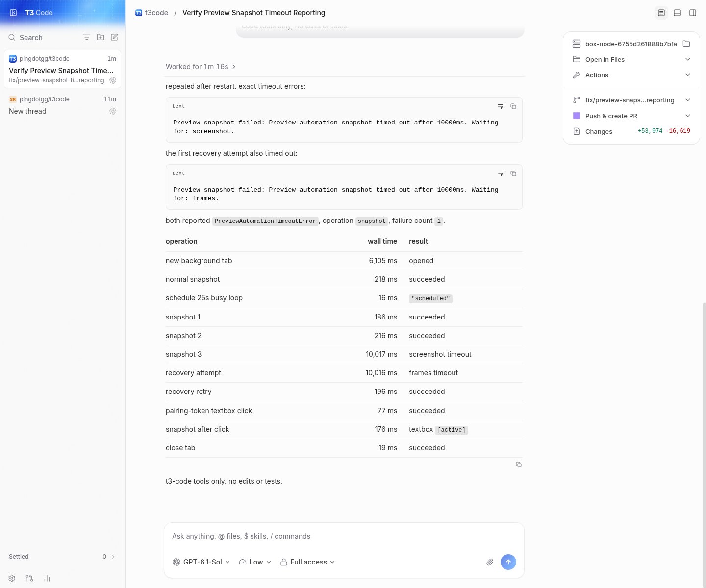This screenshot has width=706, height=588.
Task: Copy the response using icon below table
Action: click(519, 465)
